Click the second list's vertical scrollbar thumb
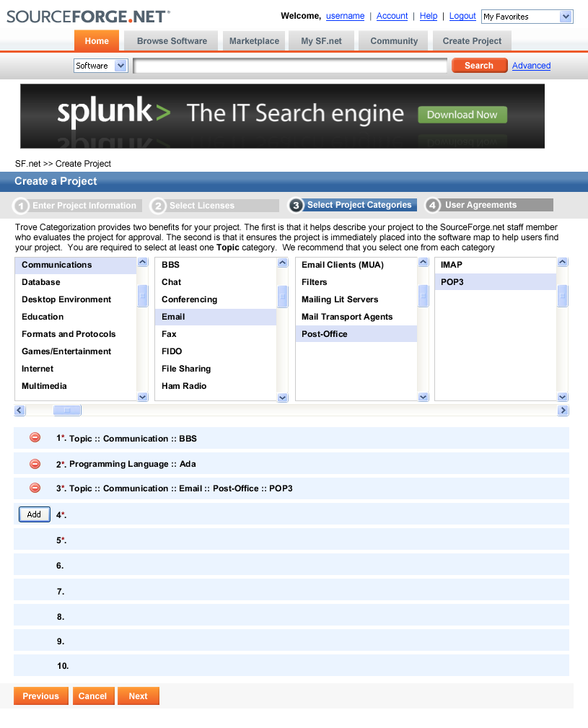This screenshot has width=588, height=728. coord(283,297)
